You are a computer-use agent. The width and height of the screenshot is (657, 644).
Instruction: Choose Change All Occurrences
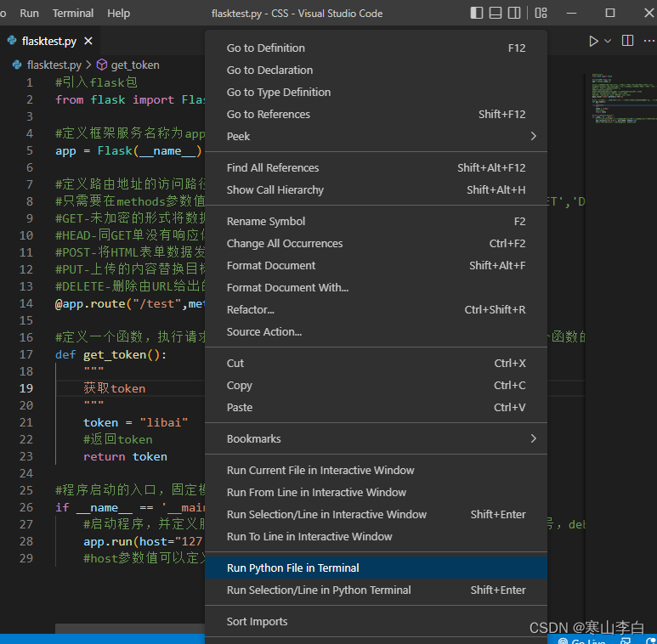pyautogui.click(x=376, y=244)
